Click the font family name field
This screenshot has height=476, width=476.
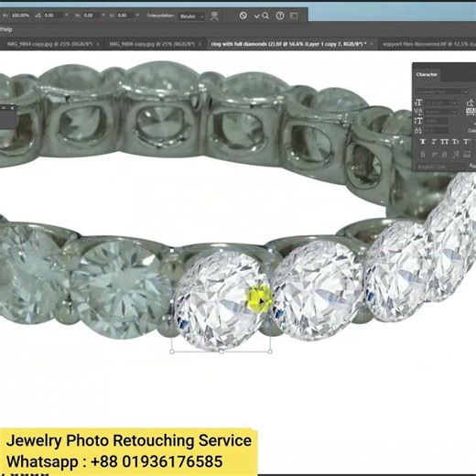point(438,92)
